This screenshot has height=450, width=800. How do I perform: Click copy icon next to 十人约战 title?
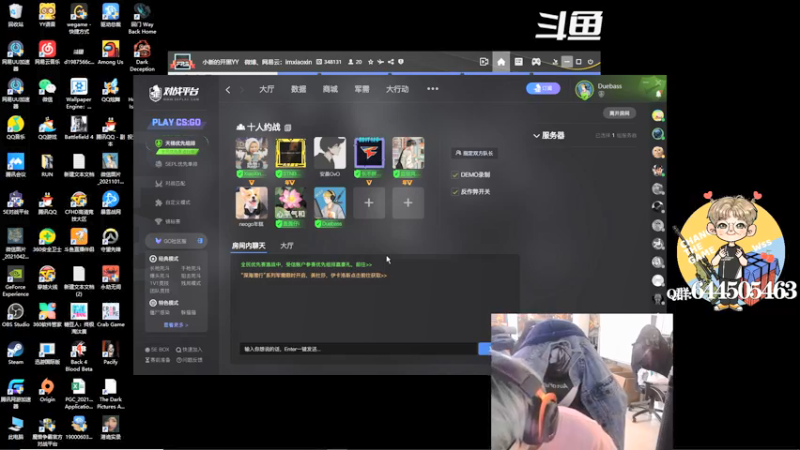click(x=288, y=128)
